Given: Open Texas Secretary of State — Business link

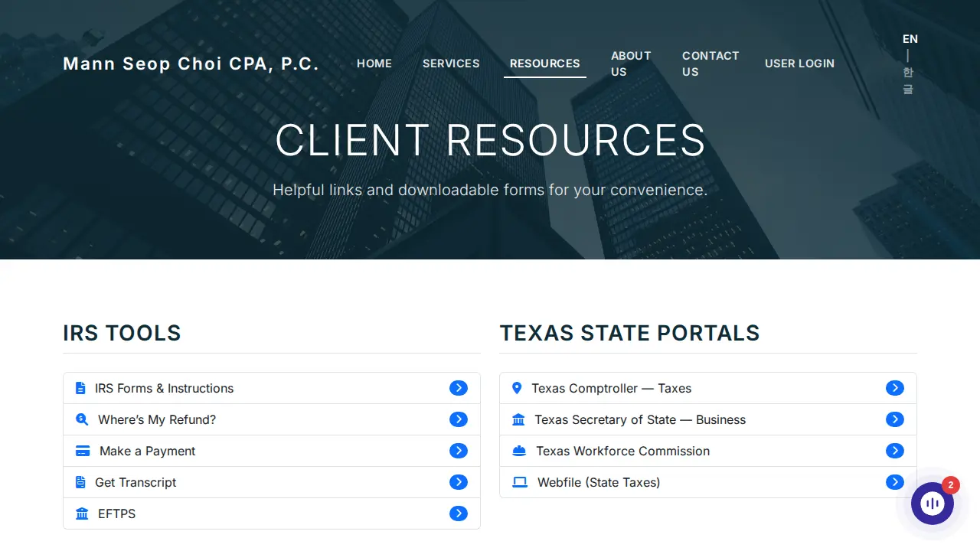Looking at the screenshot, I should [708, 419].
